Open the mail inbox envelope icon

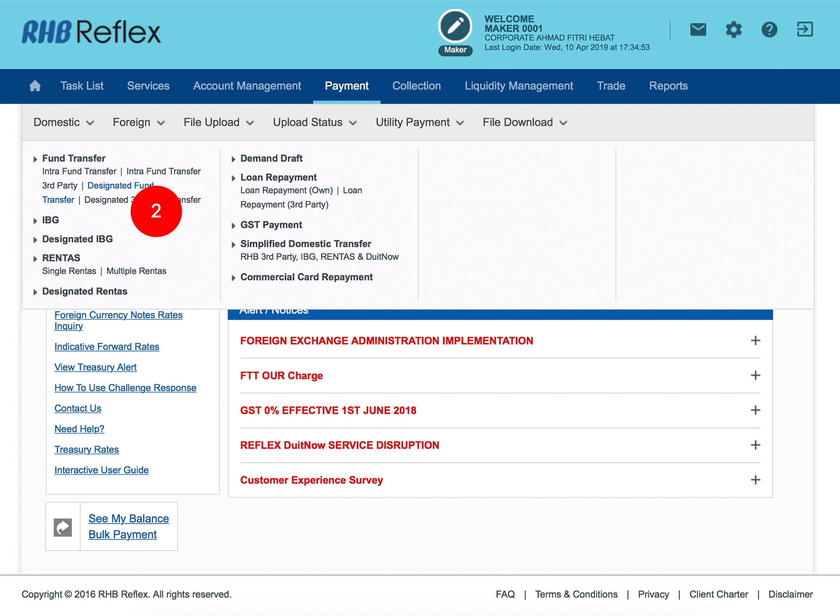[698, 30]
